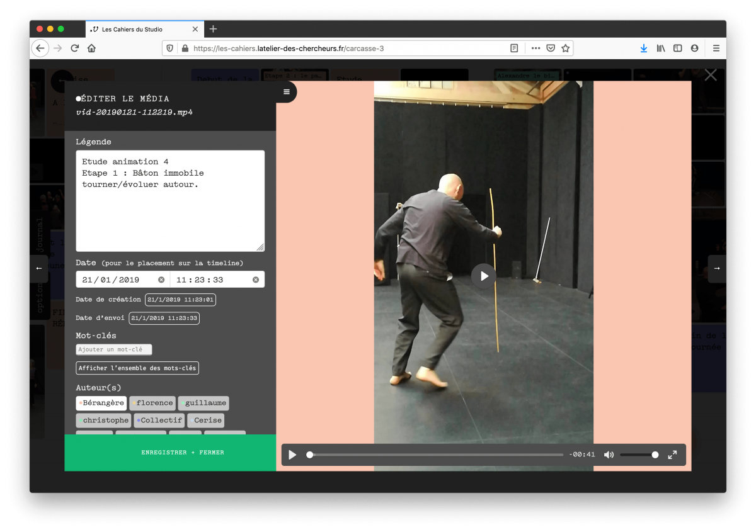Enter fullscreen with the expand icon

[672, 455]
